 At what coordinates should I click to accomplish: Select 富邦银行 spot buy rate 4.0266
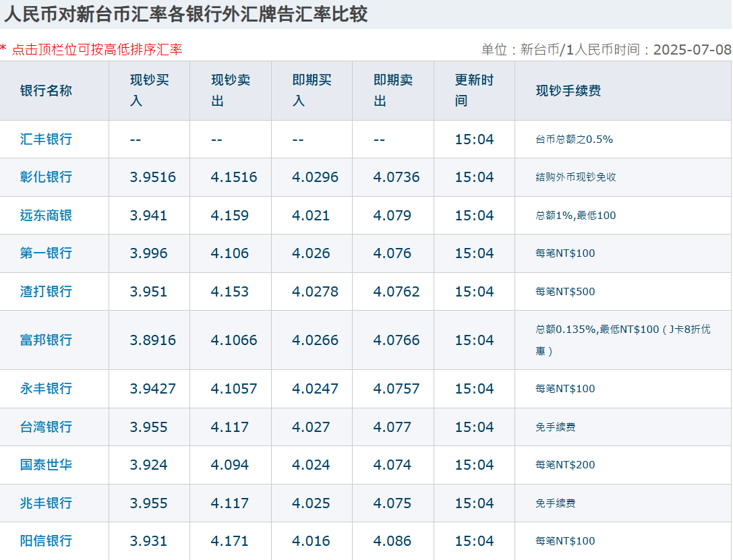(x=315, y=340)
